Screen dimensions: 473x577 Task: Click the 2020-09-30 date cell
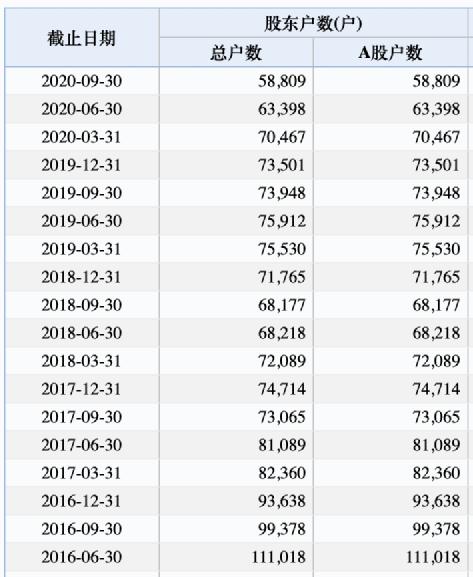tap(82, 81)
